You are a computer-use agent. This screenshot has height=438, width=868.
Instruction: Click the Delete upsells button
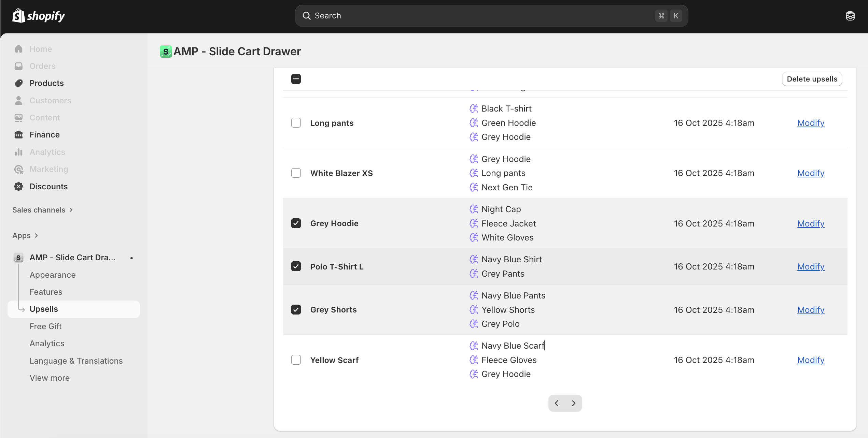click(812, 79)
